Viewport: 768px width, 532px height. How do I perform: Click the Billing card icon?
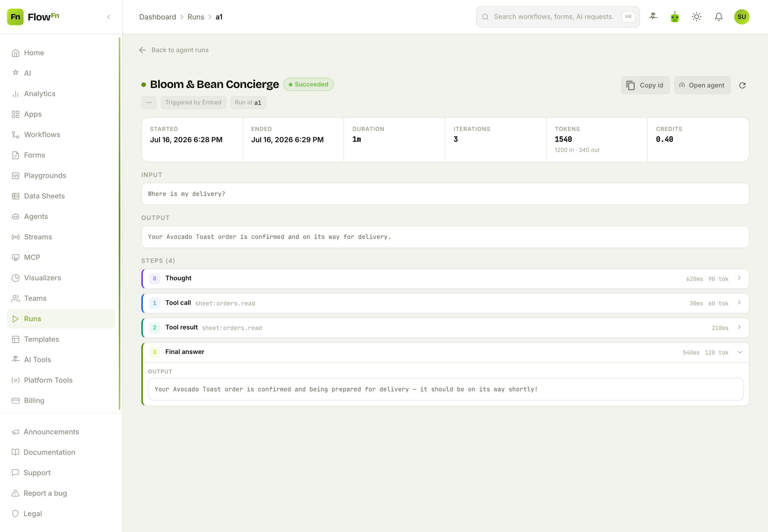tap(15, 401)
